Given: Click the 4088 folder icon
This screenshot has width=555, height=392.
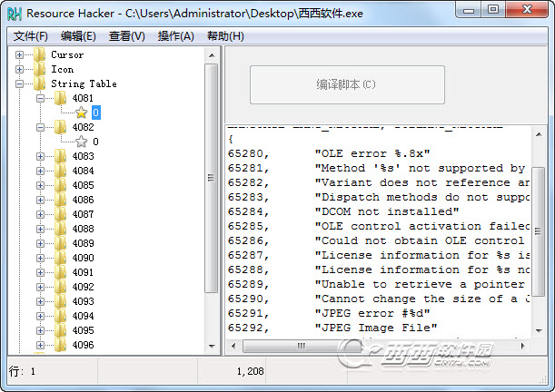Looking at the screenshot, I should [61, 229].
